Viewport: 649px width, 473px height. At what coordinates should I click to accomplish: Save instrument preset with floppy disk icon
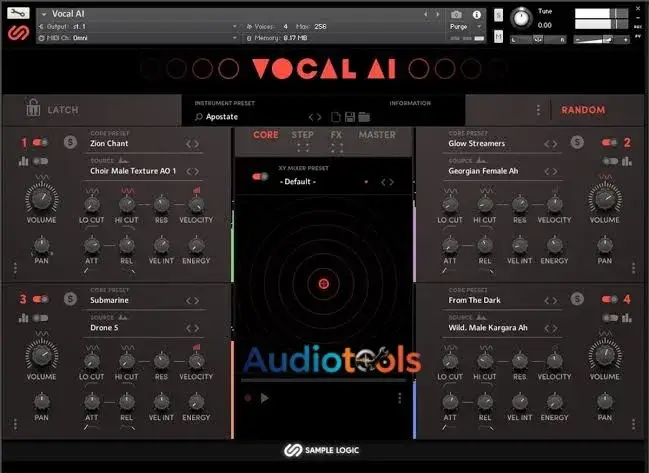click(350, 117)
